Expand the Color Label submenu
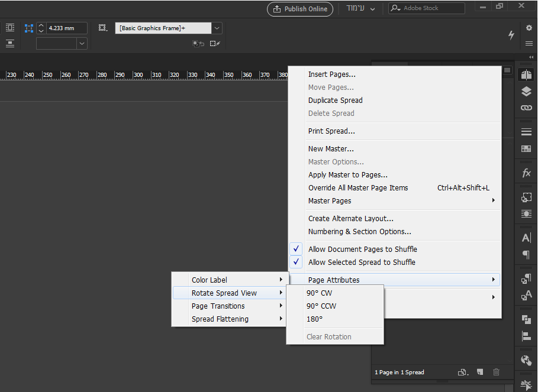Viewport: 538px width, 392px height. point(229,280)
